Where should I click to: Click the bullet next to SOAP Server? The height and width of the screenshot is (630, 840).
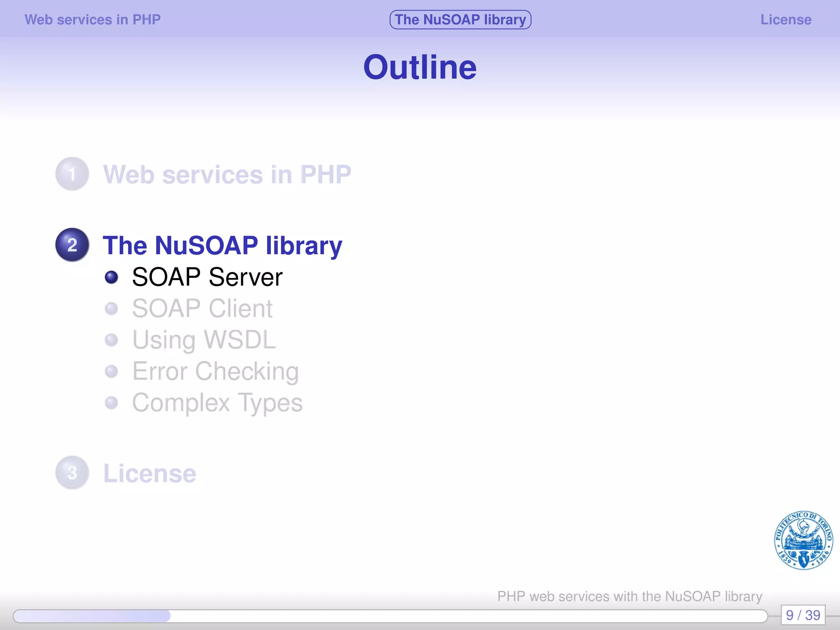click(x=111, y=277)
